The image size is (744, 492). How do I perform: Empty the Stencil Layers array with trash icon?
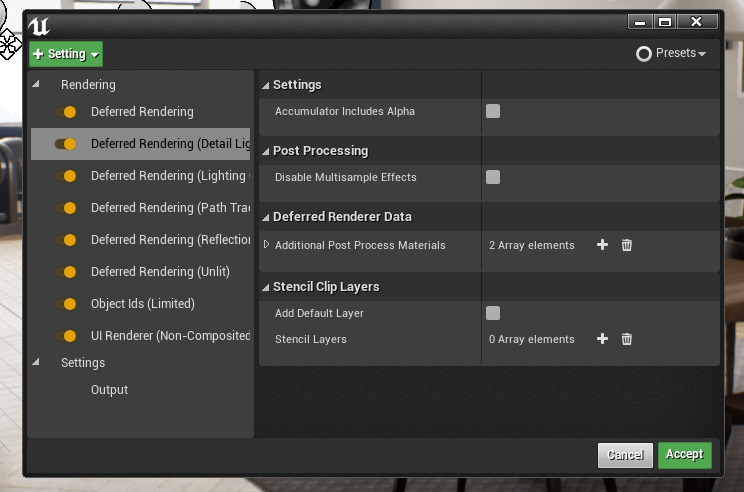[627, 339]
